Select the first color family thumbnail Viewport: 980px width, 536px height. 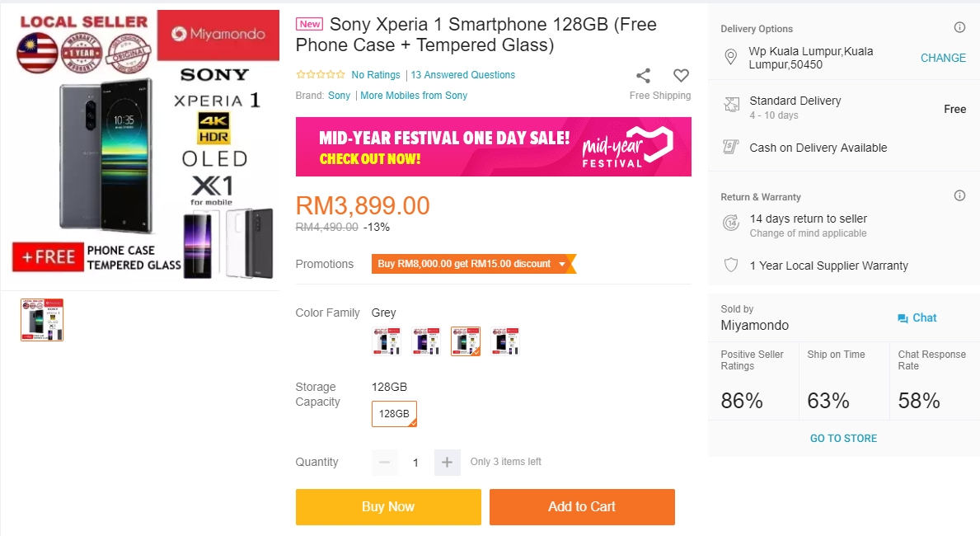387,341
